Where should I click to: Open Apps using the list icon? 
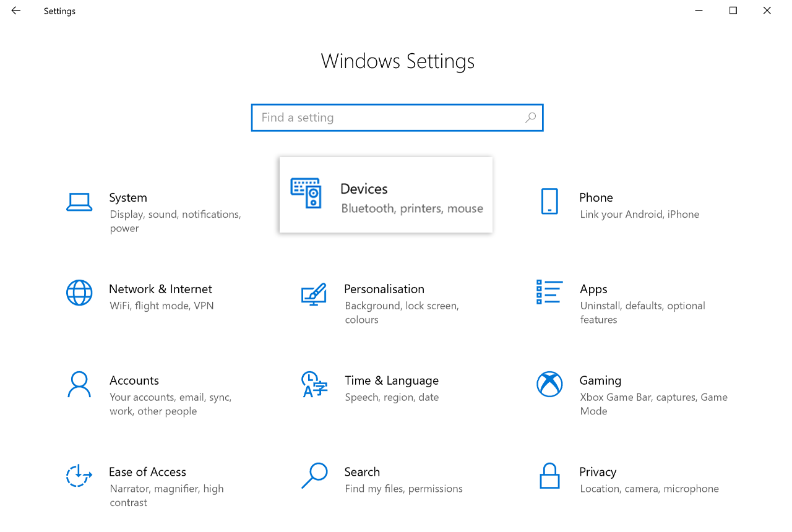(549, 292)
